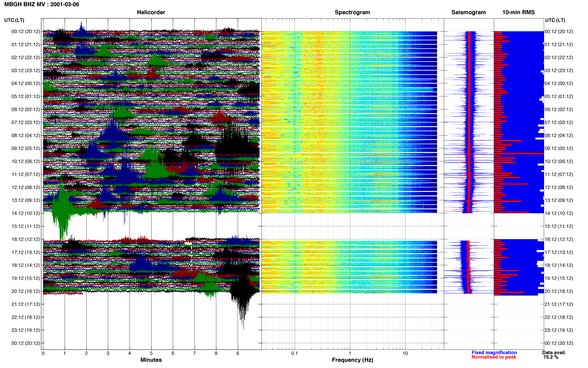Click left time label '12:12 (08:12)'
Viewport: 588px width, 368px height.
coord(26,187)
